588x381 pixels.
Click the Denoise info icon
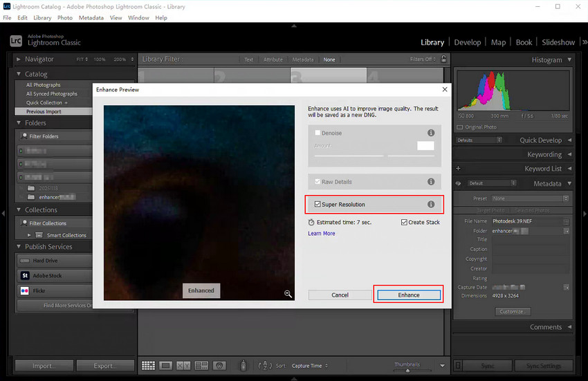pyautogui.click(x=431, y=133)
